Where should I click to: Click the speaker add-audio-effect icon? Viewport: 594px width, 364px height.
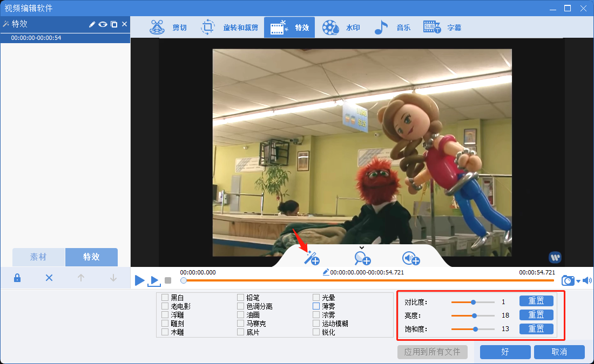pyautogui.click(x=411, y=258)
